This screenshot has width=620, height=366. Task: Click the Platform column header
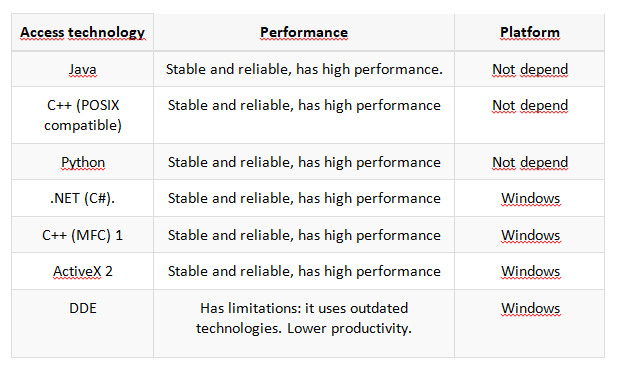pos(530,32)
